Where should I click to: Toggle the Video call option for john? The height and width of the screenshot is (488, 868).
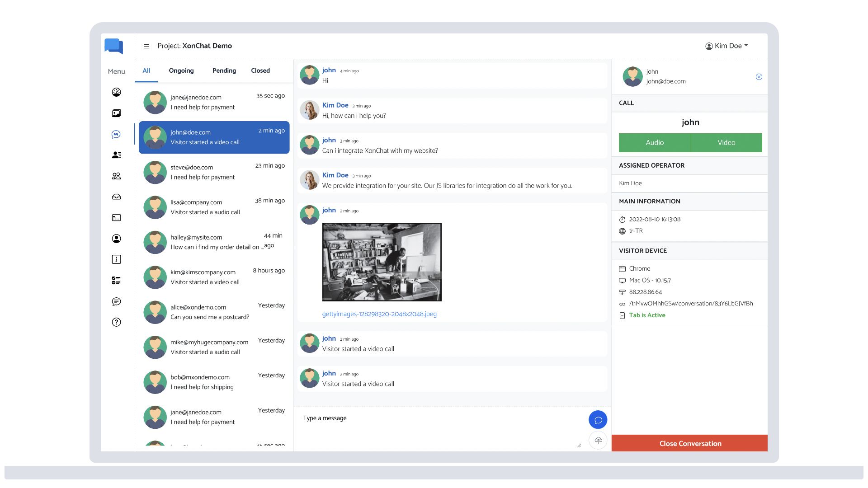(x=726, y=142)
